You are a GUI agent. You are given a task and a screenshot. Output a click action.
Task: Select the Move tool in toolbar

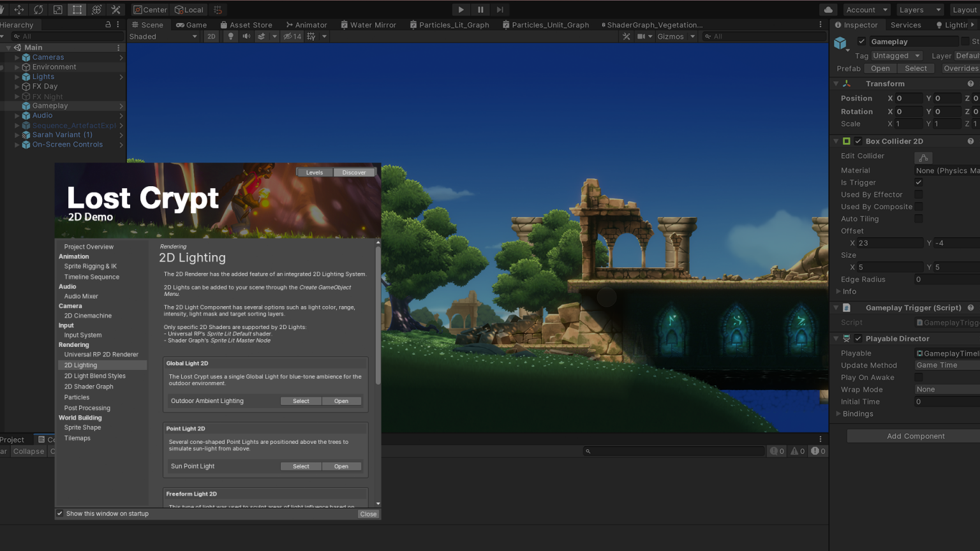[x=19, y=10]
